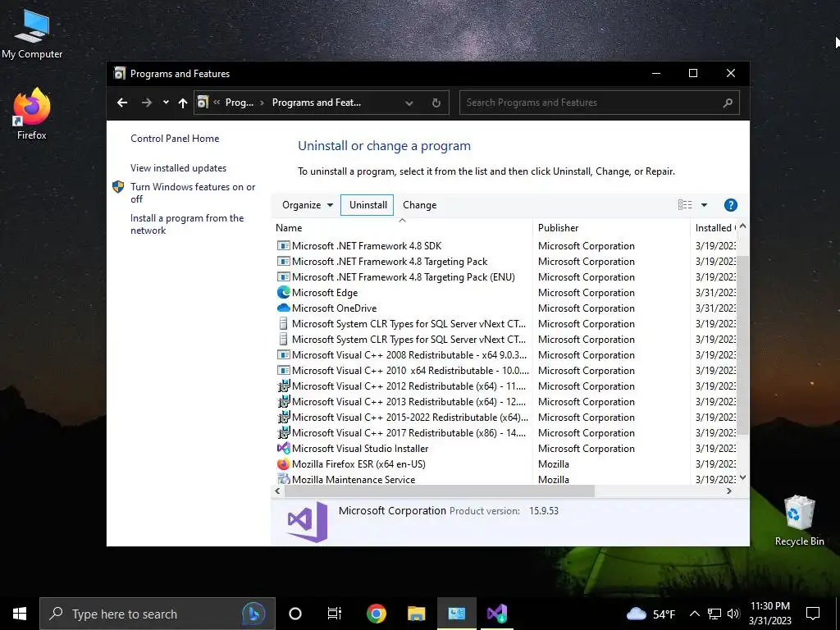Open My Computer desktop icon
Screen dimensions: 840x630
tap(32, 33)
